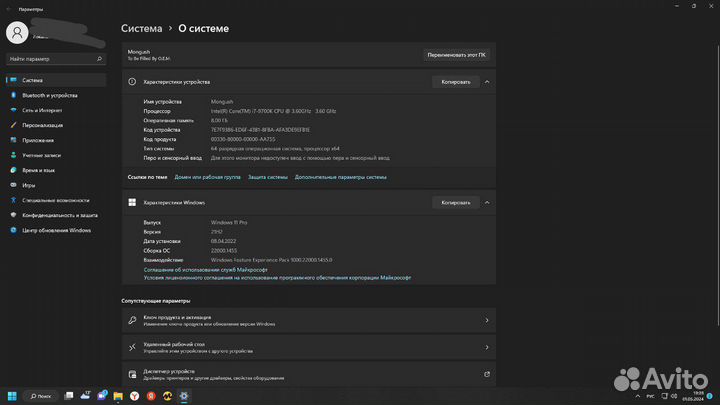720x405 pixels.
Task: Click the product code 00330-80000-00000-AA755
Action: pos(243,139)
